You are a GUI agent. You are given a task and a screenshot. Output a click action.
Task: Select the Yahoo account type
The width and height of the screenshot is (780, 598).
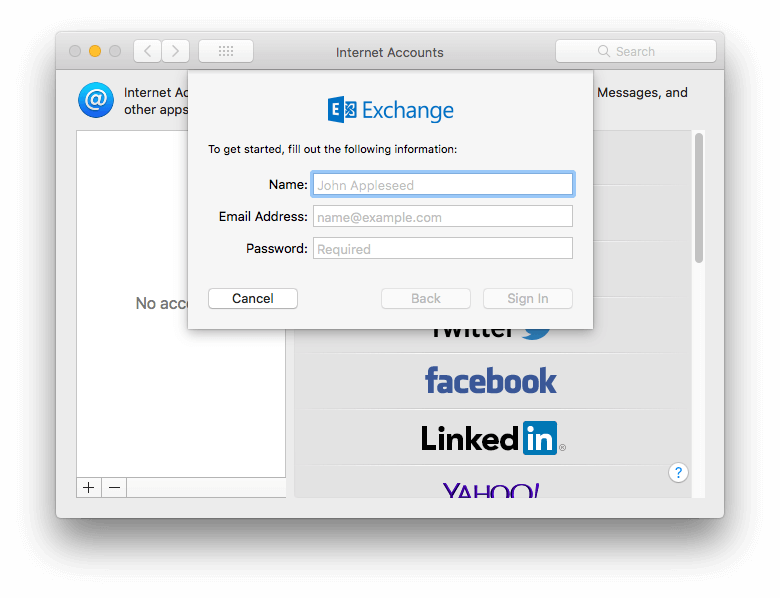(x=490, y=483)
